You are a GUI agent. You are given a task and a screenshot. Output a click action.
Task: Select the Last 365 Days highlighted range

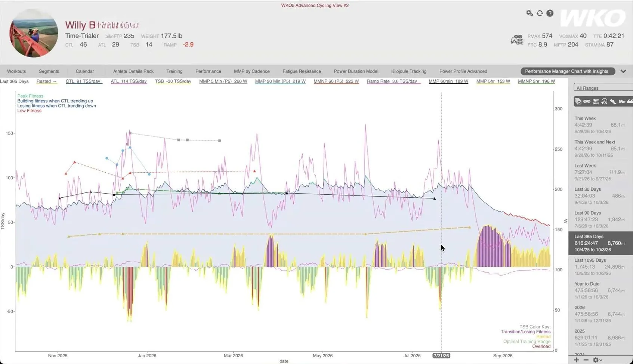tap(600, 243)
